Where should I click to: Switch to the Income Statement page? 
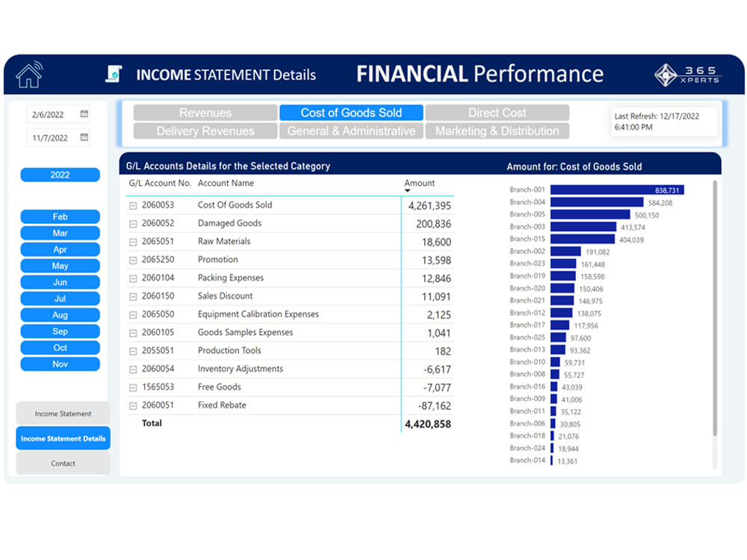pos(63,412)
